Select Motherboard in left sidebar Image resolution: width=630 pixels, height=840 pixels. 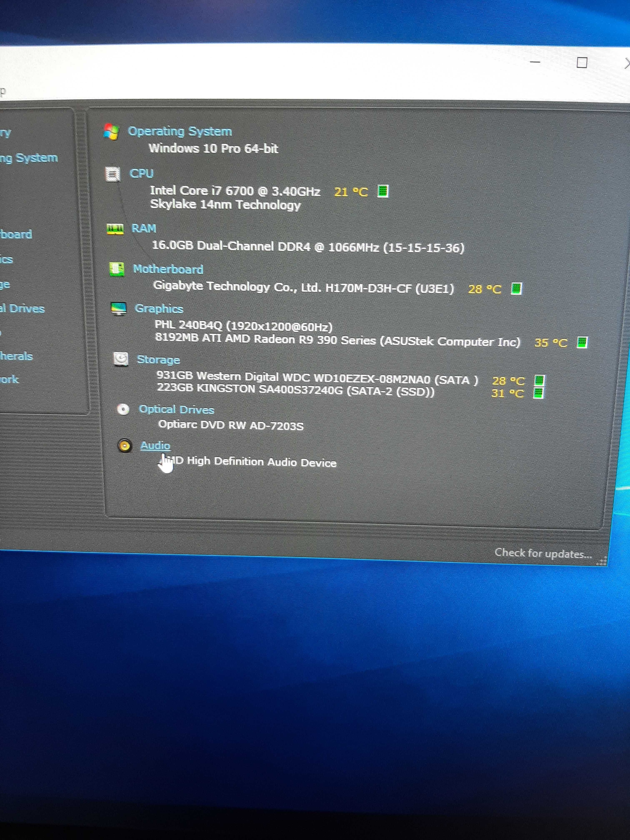tap(16, 234)
